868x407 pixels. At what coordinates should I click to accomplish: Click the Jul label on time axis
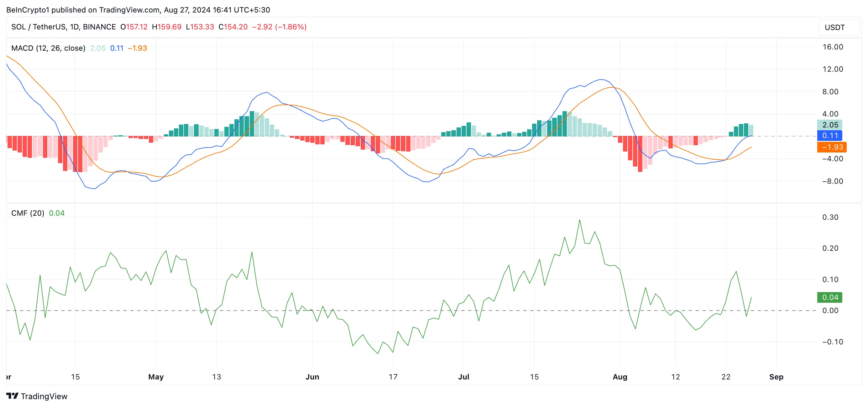point(463,377)
